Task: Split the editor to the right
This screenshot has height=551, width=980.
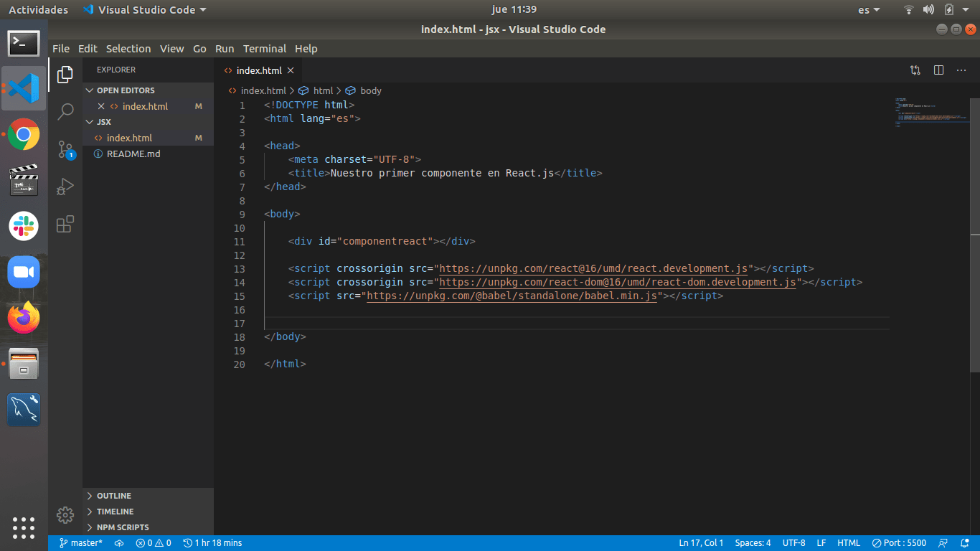Action: tap(938, 70)
